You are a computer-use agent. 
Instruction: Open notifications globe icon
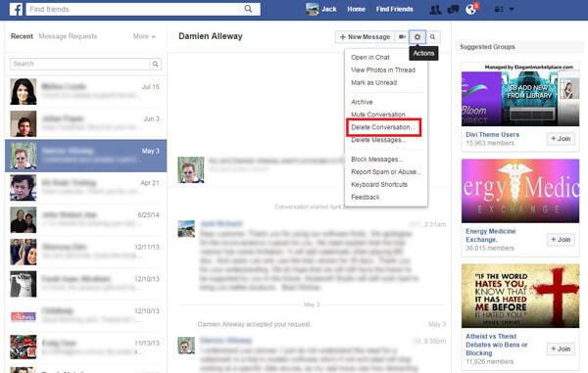(x=471, y=10)
